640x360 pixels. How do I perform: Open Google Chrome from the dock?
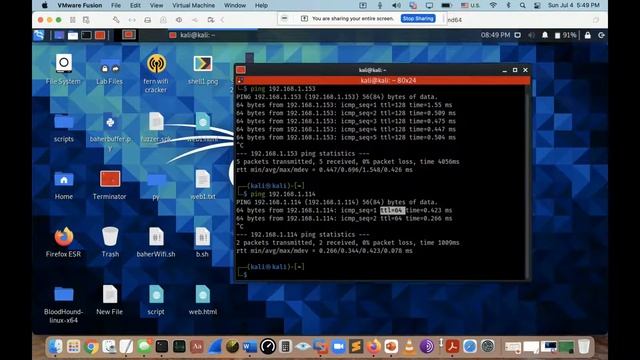point(91,347)
